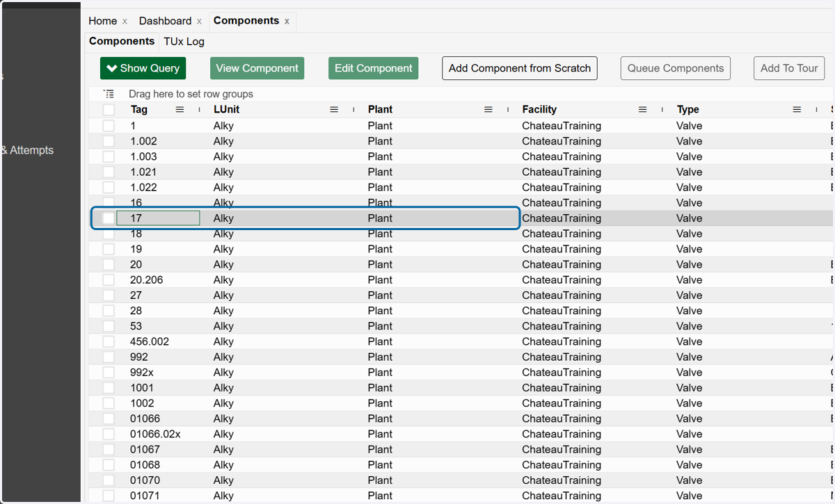Click the View Component button
Screen dimensions: 835x504
pos(257,68)
